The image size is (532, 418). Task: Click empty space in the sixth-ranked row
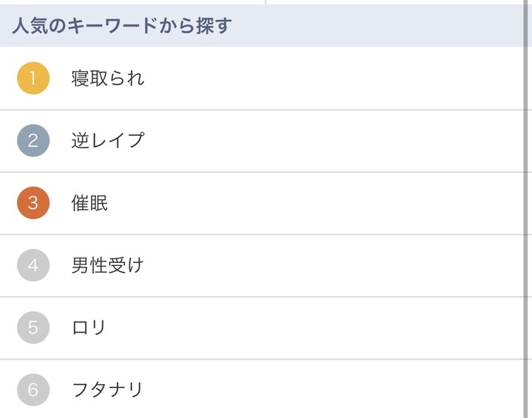pos(332,390)
